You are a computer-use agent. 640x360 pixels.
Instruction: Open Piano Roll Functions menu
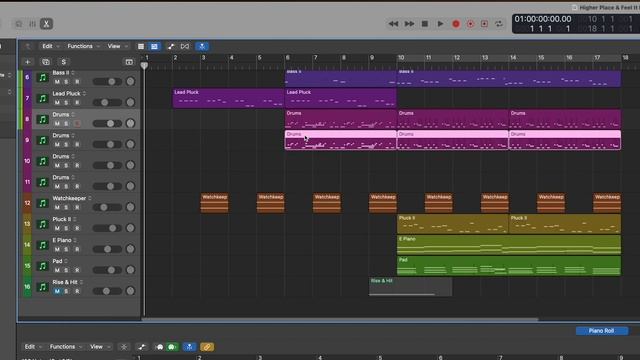point(65,347)
